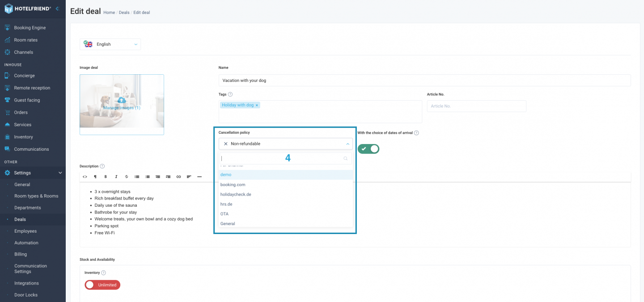Select holidaycheck.de policy option
Screen dimensions: 644x302
(286, 194)
